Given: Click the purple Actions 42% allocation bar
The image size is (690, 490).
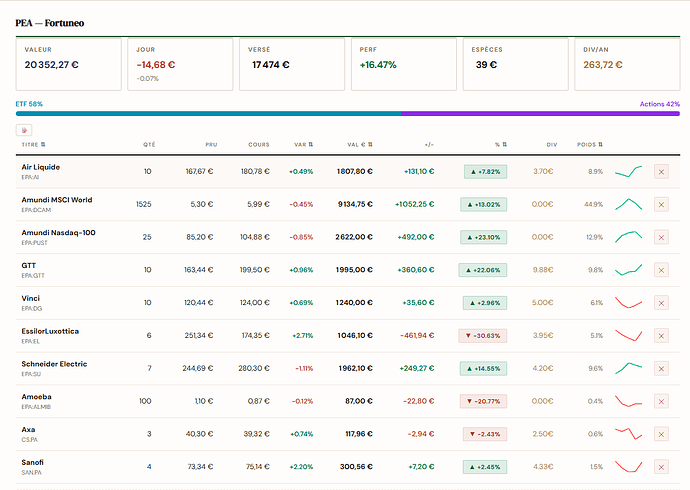Looking at the screenshot, I should coord(540,113).
